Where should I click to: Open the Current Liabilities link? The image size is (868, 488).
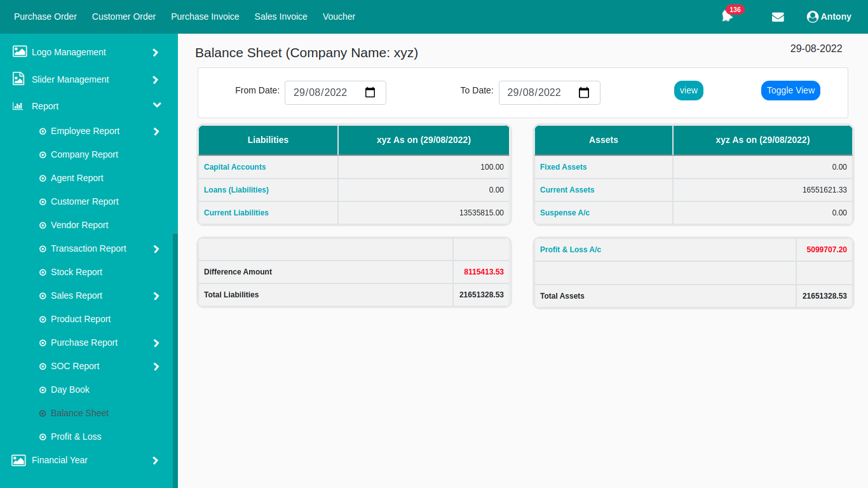236,213
